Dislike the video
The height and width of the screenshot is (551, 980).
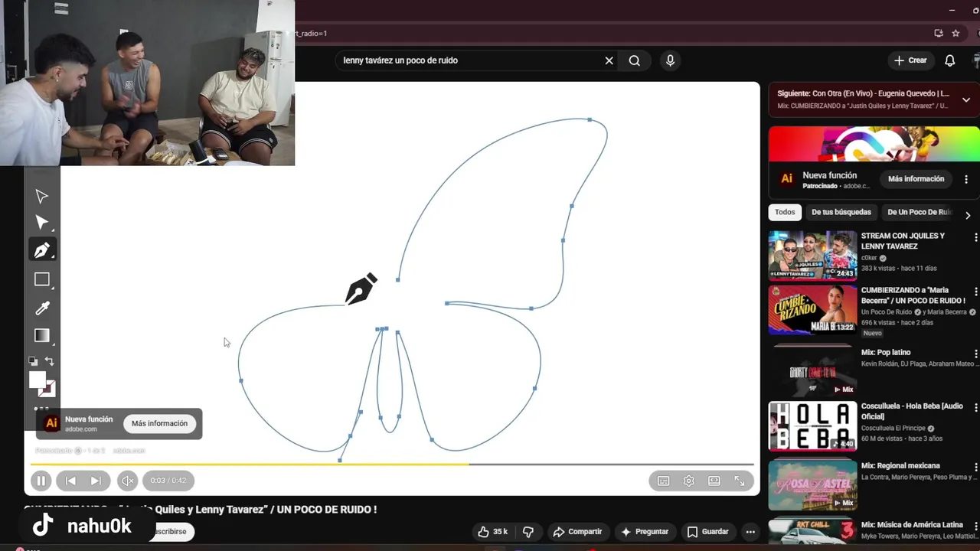(528, 532)
